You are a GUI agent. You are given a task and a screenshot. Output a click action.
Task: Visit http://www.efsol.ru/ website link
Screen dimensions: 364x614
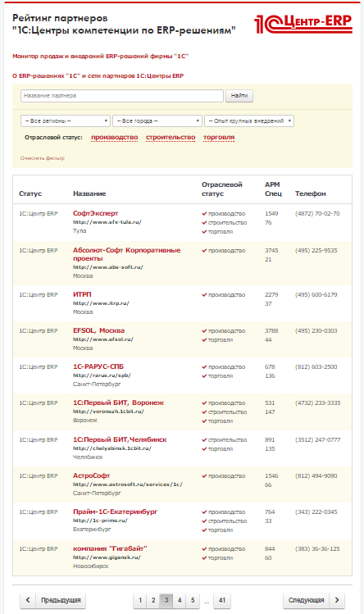103,339
